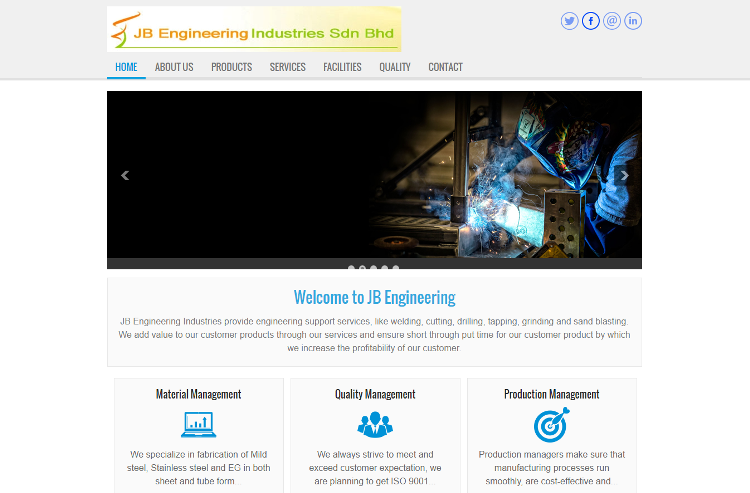
Task: Click the Material Management laptop chart icon
Action: (x=199, y=424)
